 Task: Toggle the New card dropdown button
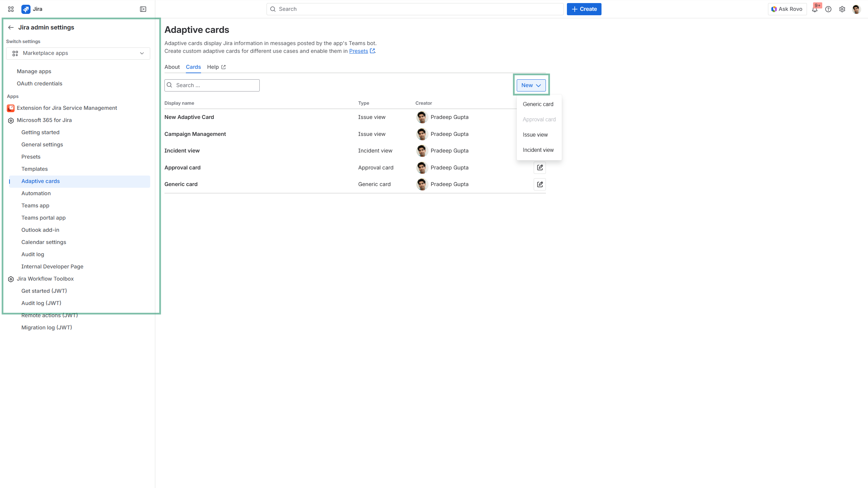click(x=531, y=85)
